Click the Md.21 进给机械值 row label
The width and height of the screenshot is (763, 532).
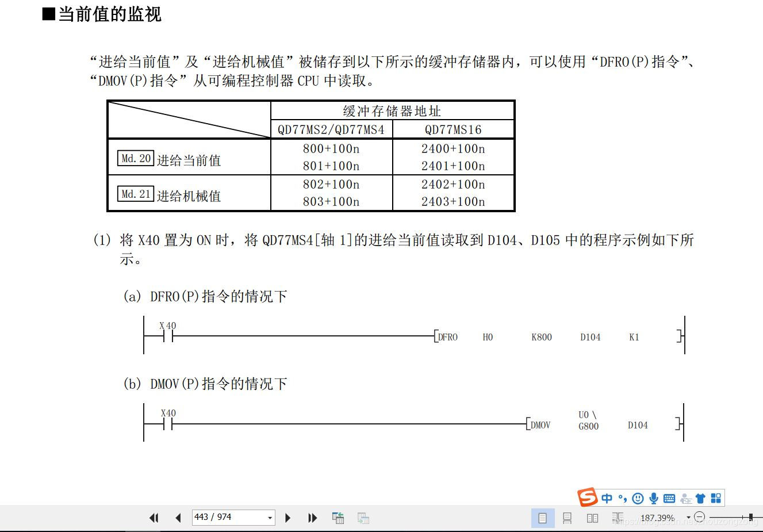tap(170, 195)
